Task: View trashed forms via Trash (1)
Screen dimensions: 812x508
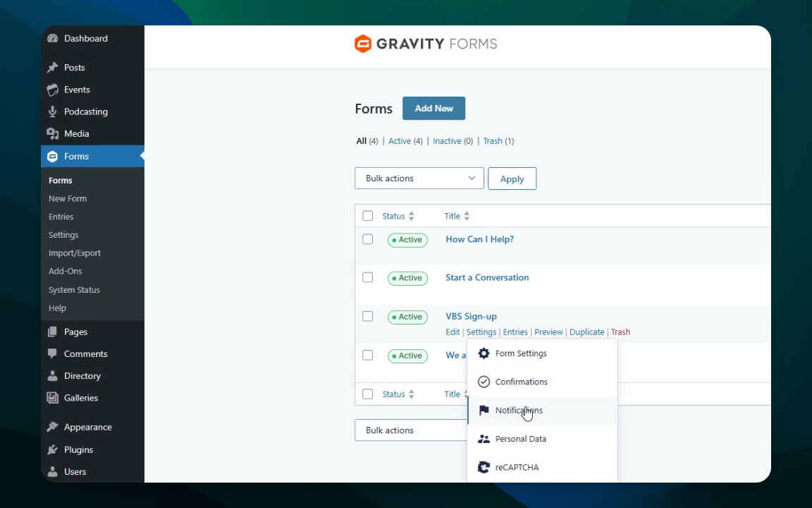Action: 499,141
